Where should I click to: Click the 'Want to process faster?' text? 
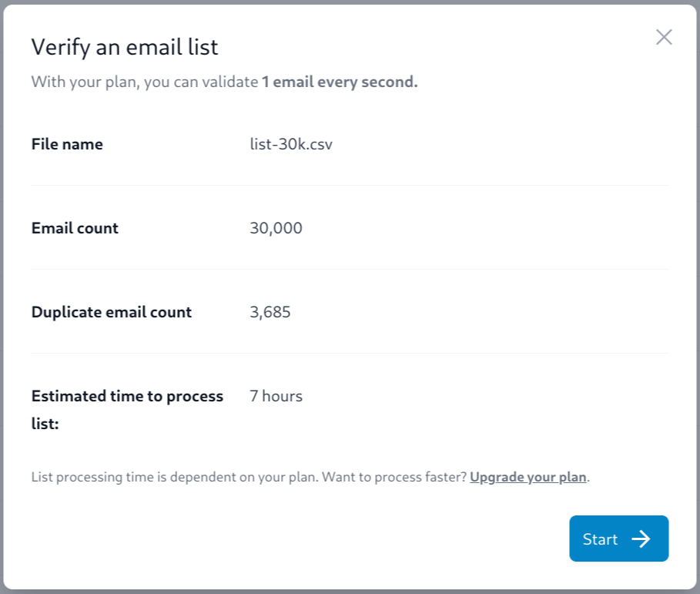(394, 477)
